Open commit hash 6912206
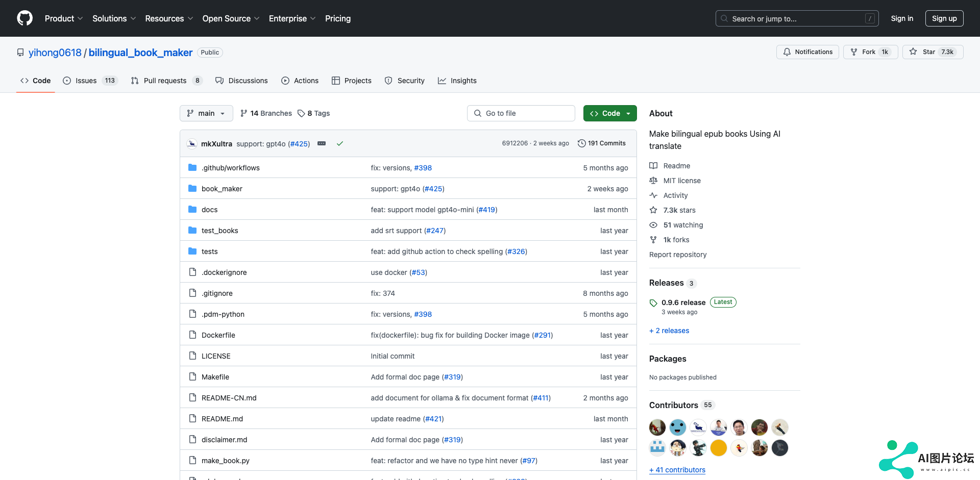 tap(515, 143)
